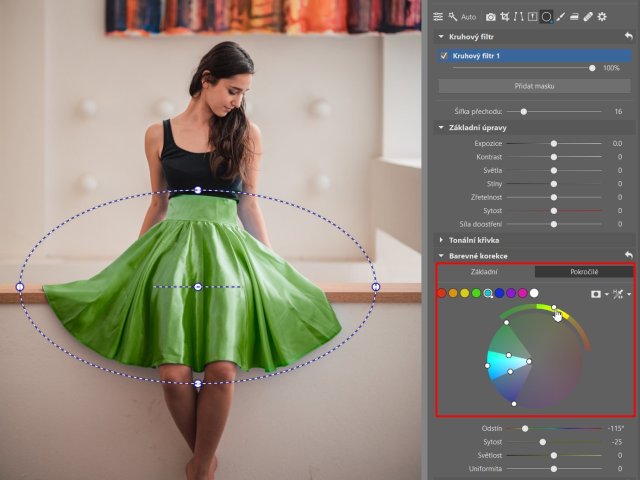Click the Uniformita slider handle
Screen dimensions: 640x480
point(553,469)
